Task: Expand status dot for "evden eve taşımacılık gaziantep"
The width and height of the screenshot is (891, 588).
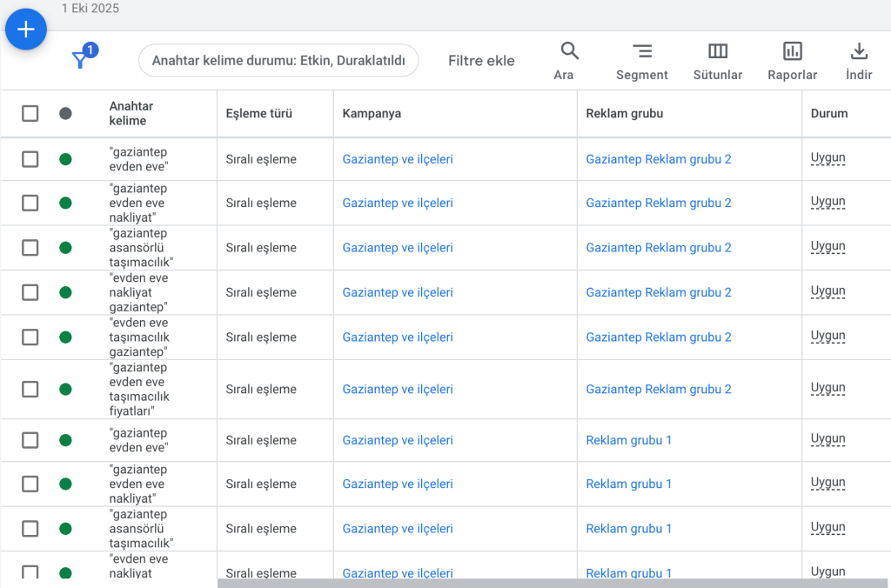Action: click(x=65, y=337)
